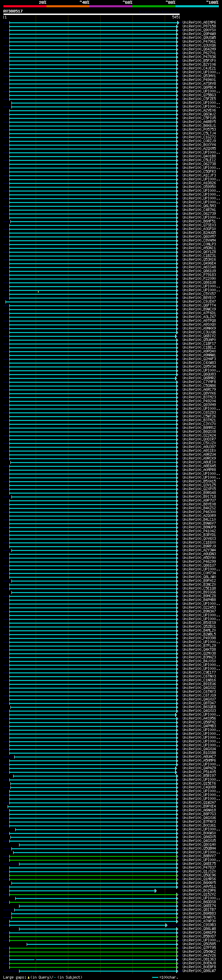Image resolution: width=222 pixels, height=980 pixels.
Task: Select hit UniRef100_P41042
Action: coord(199,531)
